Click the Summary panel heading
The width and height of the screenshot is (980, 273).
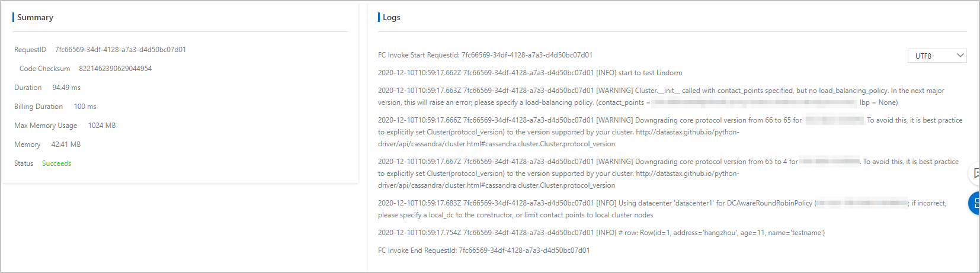35,17
